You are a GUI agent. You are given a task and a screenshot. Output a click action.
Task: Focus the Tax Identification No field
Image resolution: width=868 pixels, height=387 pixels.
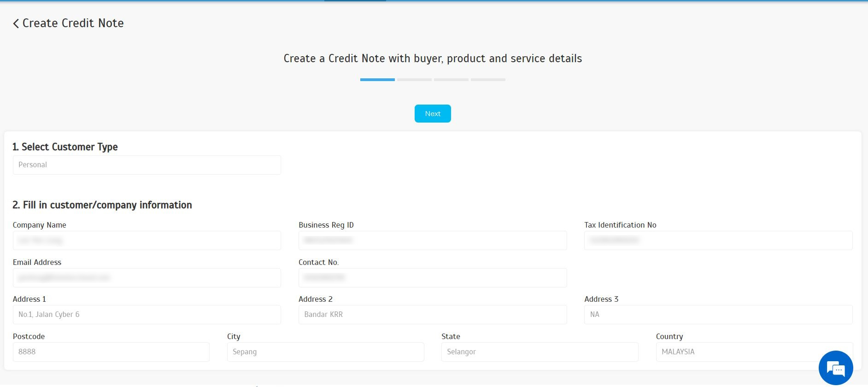click(x=718, y=240)
